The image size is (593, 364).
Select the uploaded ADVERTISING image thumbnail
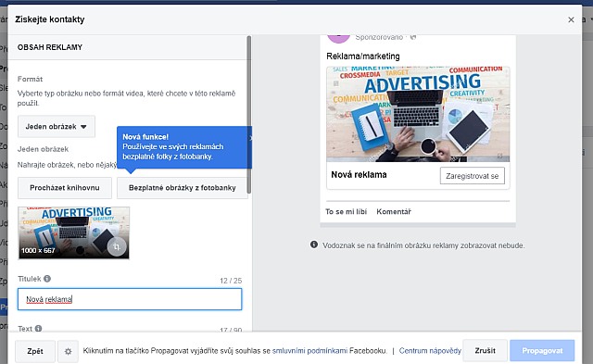pos(74,232)
